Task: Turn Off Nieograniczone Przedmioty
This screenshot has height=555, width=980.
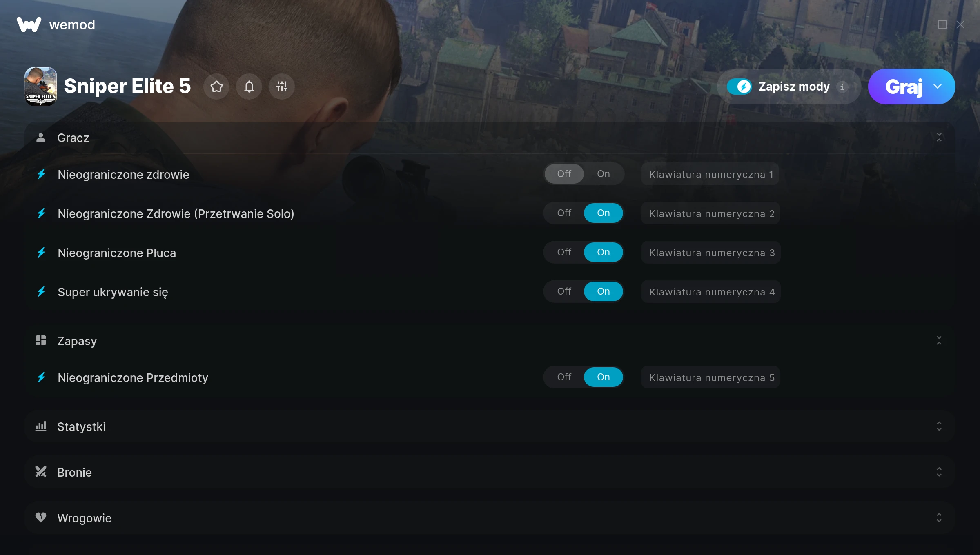Action: click(564, 377)
